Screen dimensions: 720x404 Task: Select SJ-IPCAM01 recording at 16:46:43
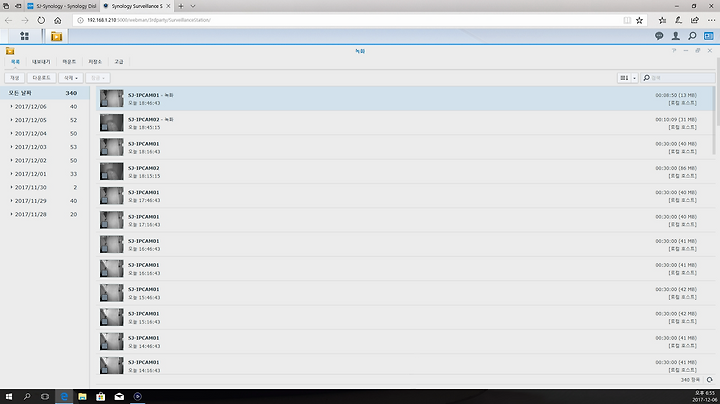[x=404, y=245]
